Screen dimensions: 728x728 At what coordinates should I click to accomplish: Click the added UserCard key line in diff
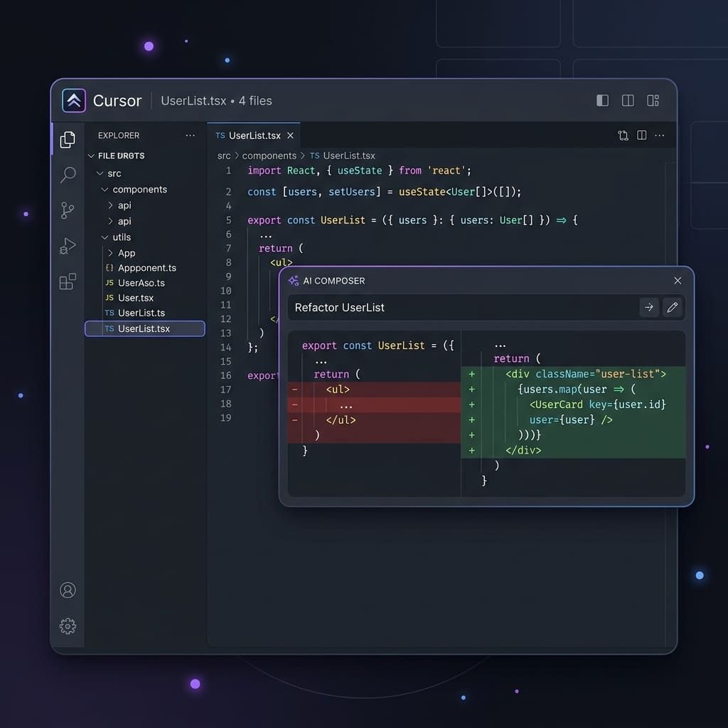coord(574,405)
